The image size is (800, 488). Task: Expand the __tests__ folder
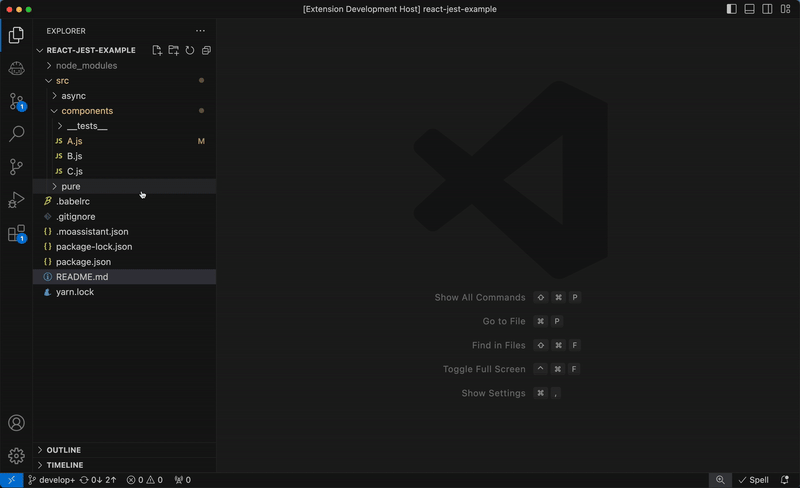tap(124, 126)
